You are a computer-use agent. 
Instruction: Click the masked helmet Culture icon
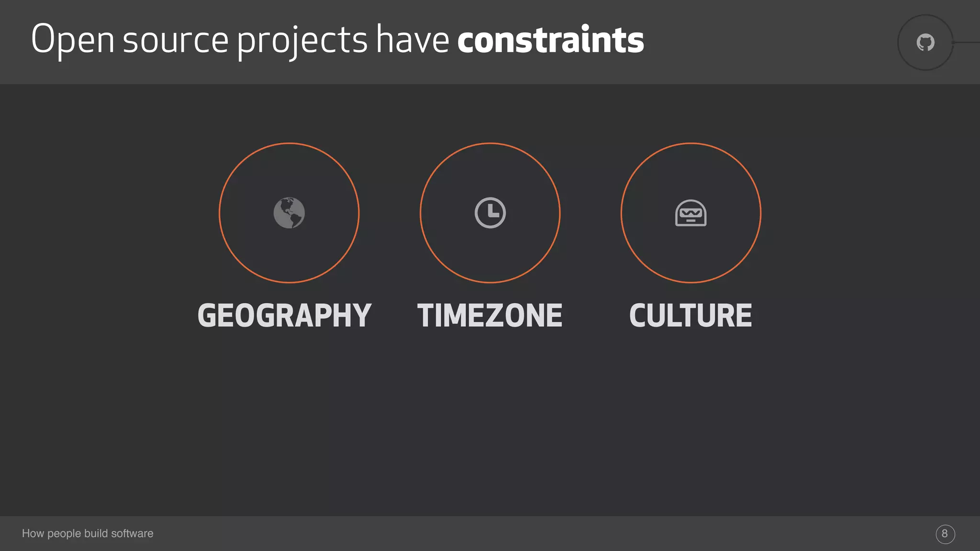690,213
